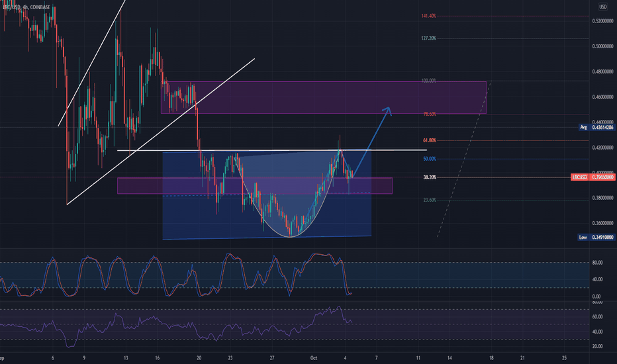Click the 27 date on the time axis
The height and width of the screenshot is (364, 617).
(272, 358)
